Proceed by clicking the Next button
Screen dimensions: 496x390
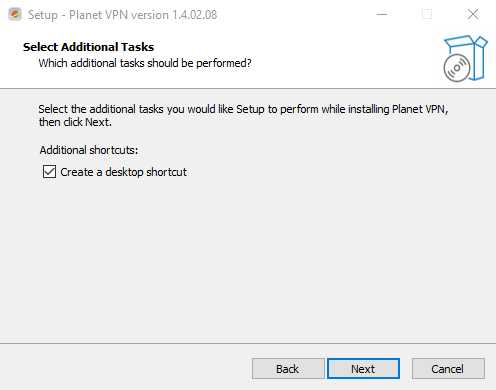tap(363, 369)
